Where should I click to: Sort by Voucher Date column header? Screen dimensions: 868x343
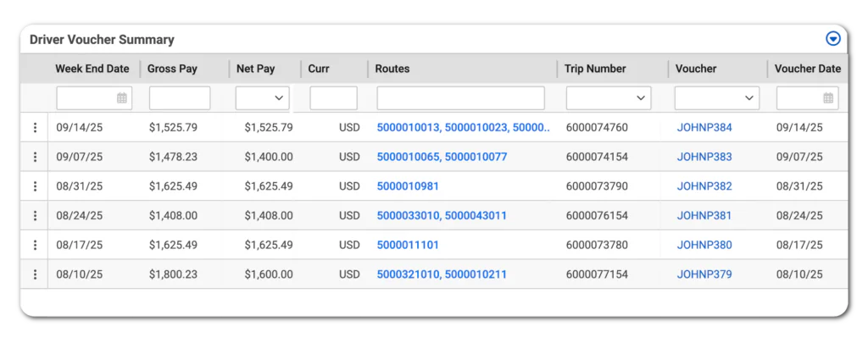click(x=808, y=69)
